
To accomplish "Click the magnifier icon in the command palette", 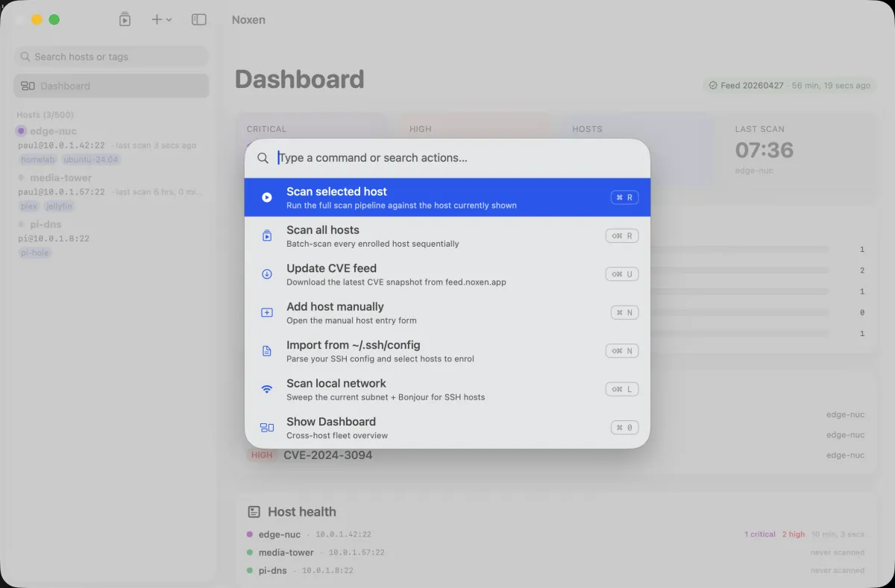I will coord(263,158).
